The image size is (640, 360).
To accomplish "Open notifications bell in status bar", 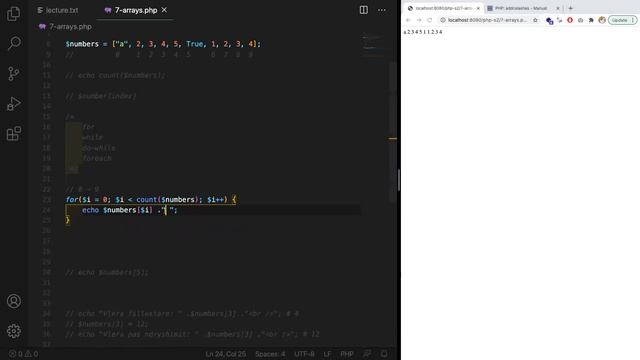I will (384, 354).
